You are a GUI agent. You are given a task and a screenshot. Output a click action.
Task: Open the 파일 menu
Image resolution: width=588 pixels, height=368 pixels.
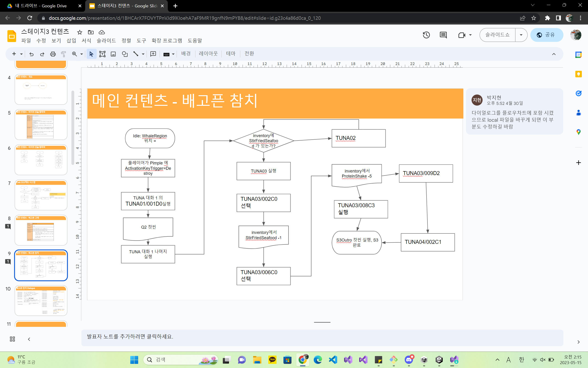(26, 41)
